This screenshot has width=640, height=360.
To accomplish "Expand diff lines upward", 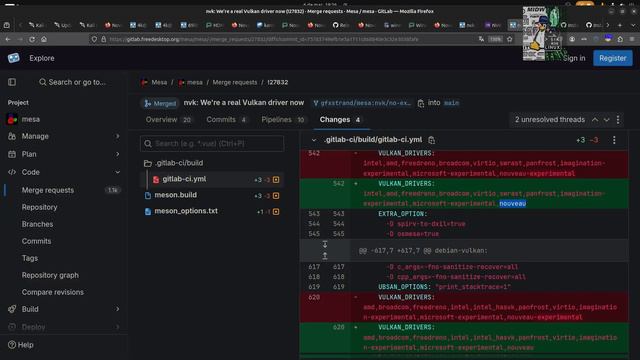I will tap(325, 256).
